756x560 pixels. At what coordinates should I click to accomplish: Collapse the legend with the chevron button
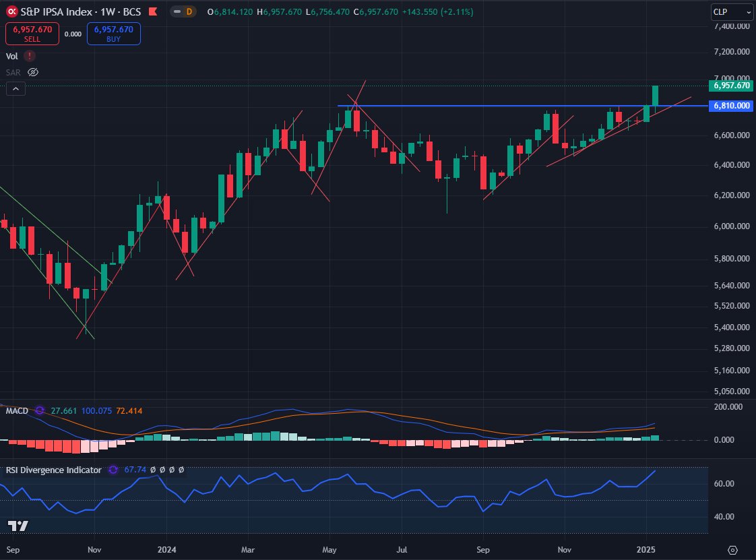(x=15, y=88)
